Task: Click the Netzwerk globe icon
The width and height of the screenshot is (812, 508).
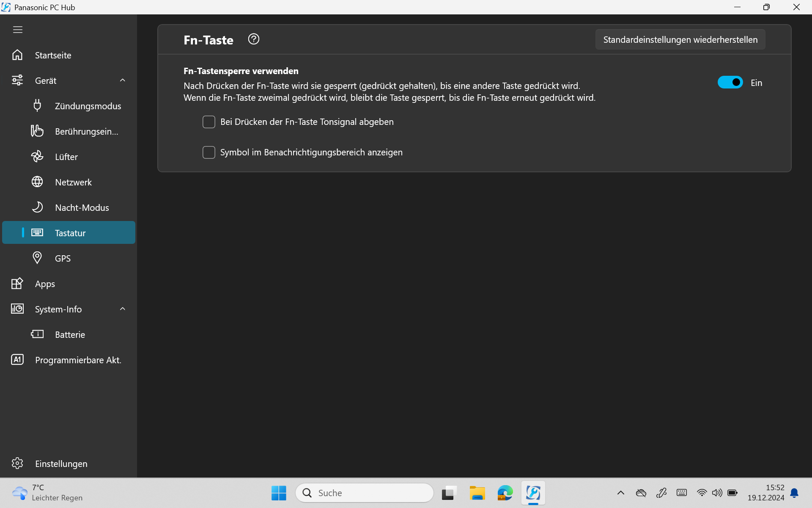Action: [x=37, y=182]
